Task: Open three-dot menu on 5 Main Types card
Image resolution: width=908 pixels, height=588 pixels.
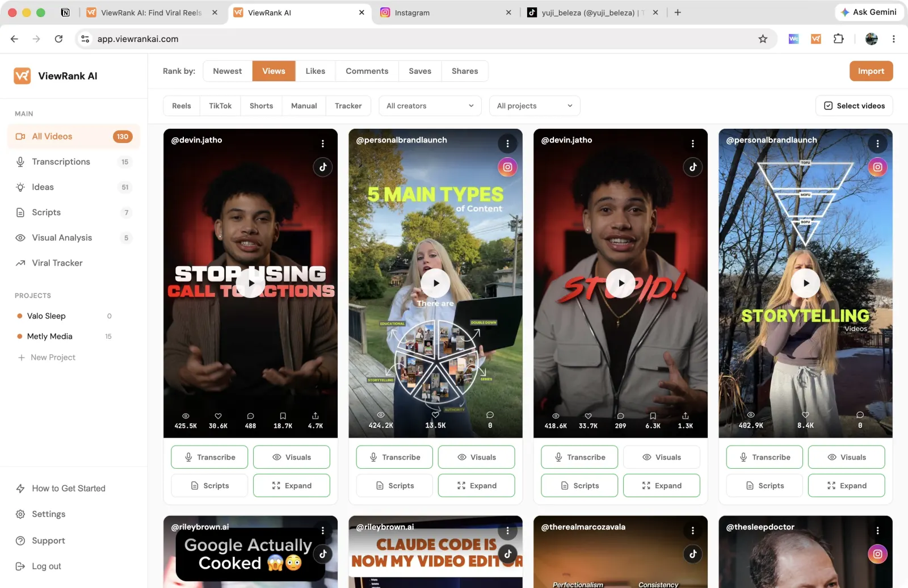Action: tap(507, 144)
